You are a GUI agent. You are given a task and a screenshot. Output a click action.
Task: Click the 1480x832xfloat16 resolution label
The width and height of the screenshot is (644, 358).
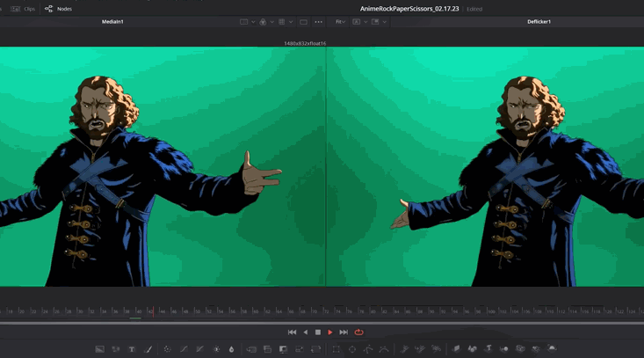[305, 43]
